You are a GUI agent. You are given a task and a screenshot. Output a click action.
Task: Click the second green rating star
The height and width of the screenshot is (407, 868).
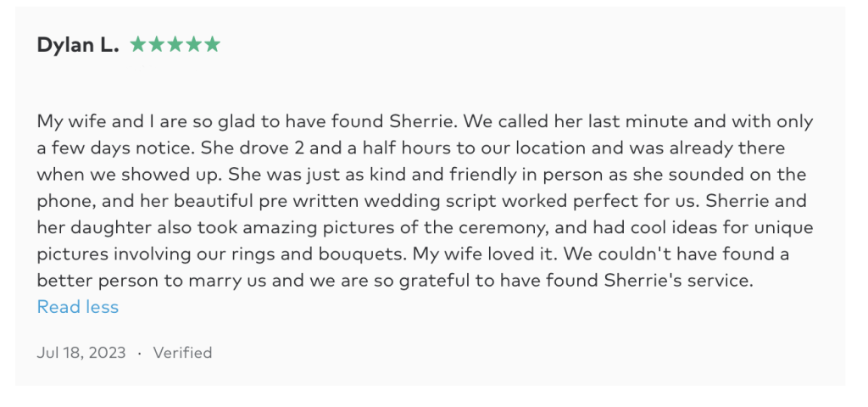(156, 45)
